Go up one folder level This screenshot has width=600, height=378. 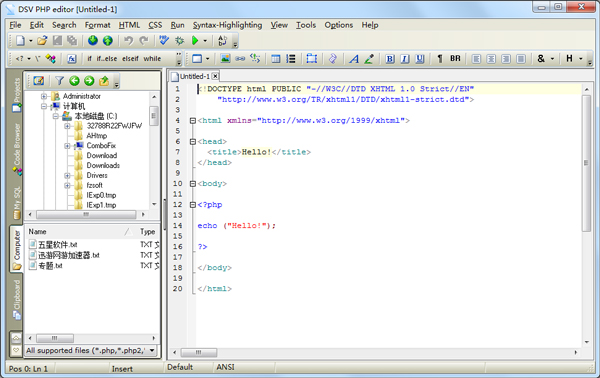point(104,81)
